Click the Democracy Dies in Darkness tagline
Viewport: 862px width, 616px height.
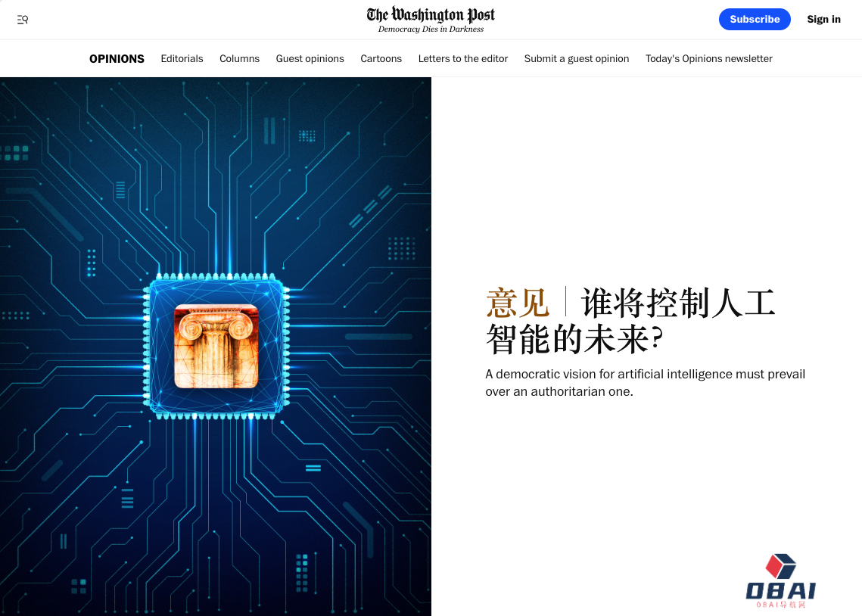coord(431,30)
